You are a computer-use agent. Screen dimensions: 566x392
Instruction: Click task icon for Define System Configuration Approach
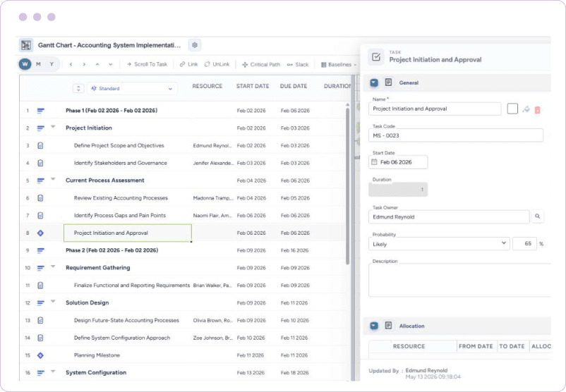(40, 338)
